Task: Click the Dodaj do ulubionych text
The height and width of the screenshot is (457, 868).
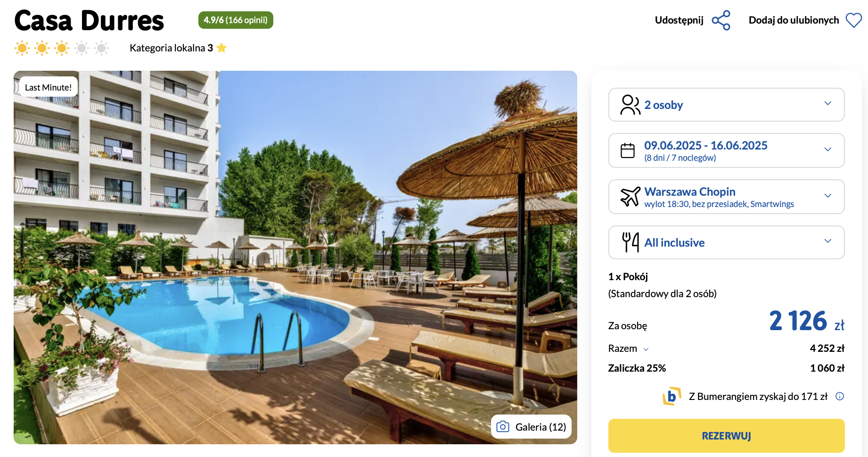Action: pos(794,20)
